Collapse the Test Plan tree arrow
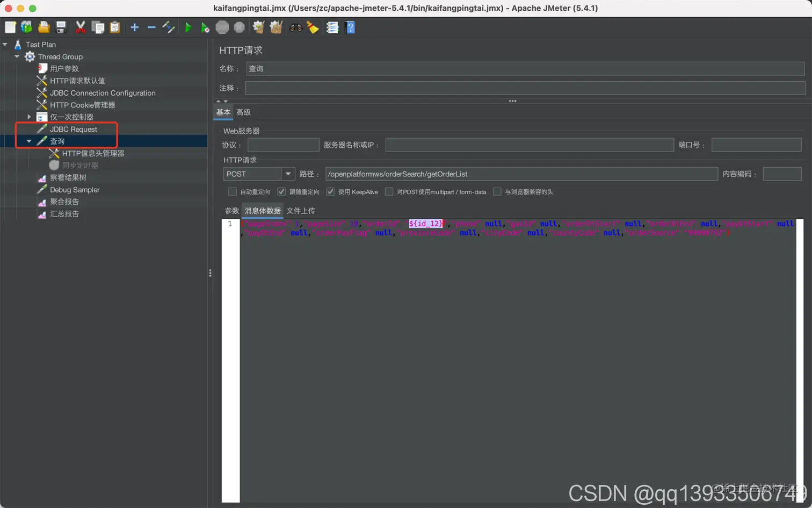This screenshot has width=812, height=508. click(x=5, y=45)
